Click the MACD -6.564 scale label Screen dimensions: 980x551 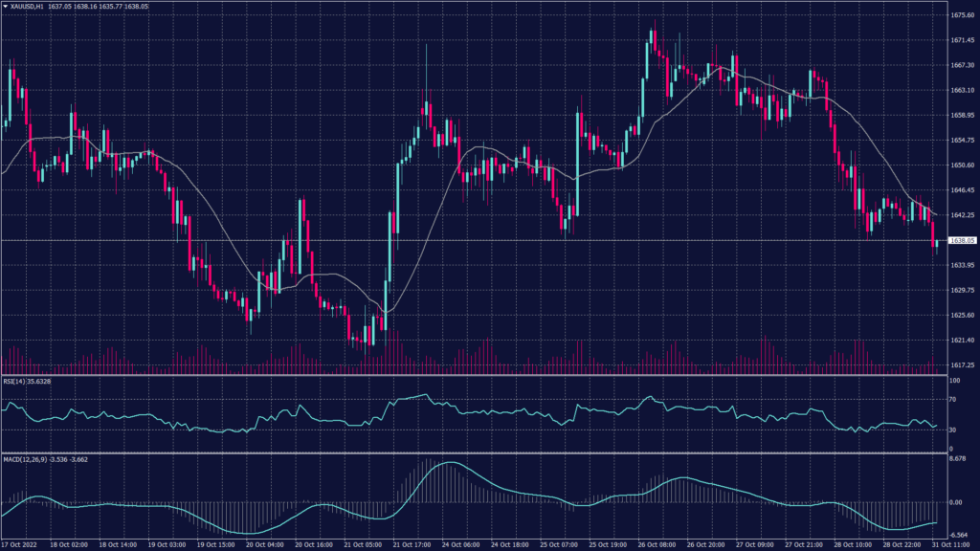coord(958,535)
